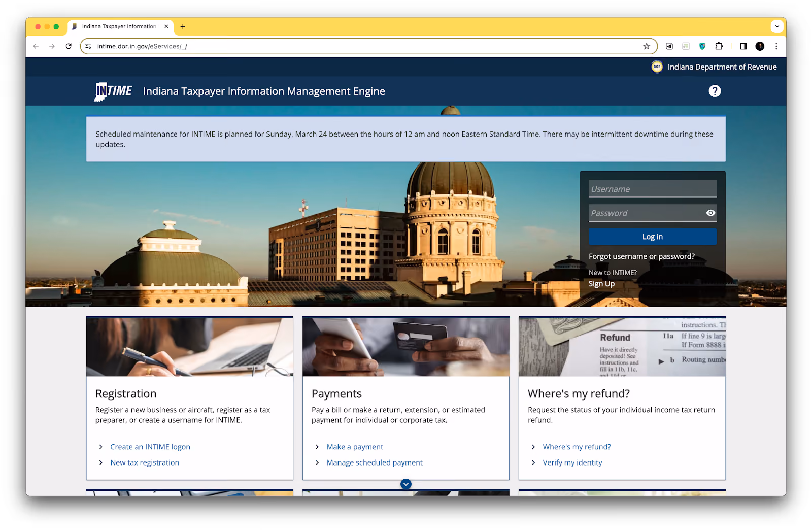Viewport: 812px width, 530px height.
Task: Close the Indiana Taxpayer Information tab
Action: coord(166,26)
